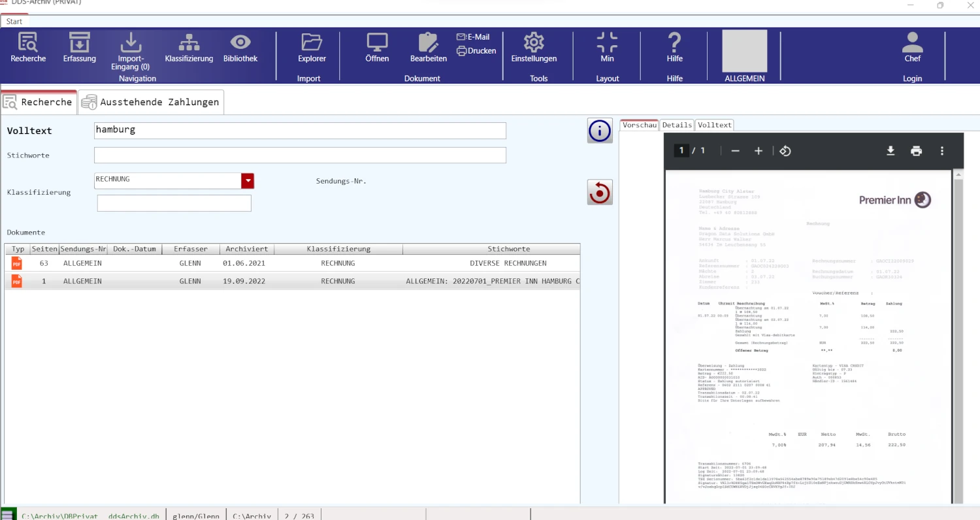Switch to the Recherche tab

[39, 102]
